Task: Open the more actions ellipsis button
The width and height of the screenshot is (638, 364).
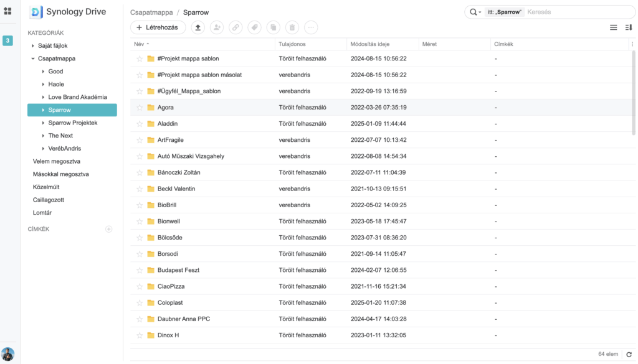Action: coord(311,27)
